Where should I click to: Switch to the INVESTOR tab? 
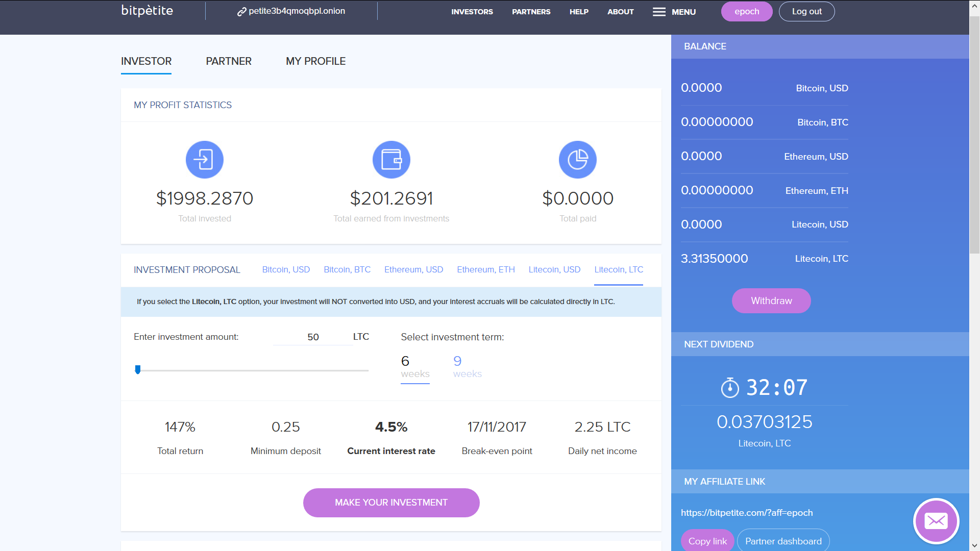tap(146, 61)
